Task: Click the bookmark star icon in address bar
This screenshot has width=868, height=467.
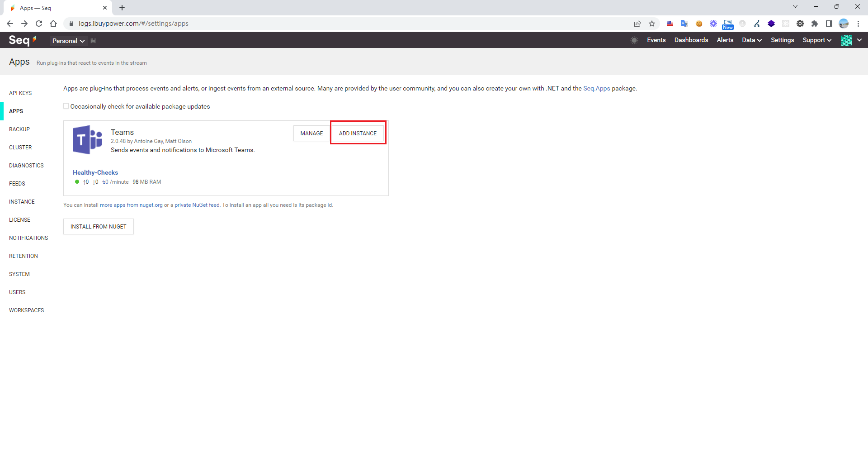Action: coord(652,24)
